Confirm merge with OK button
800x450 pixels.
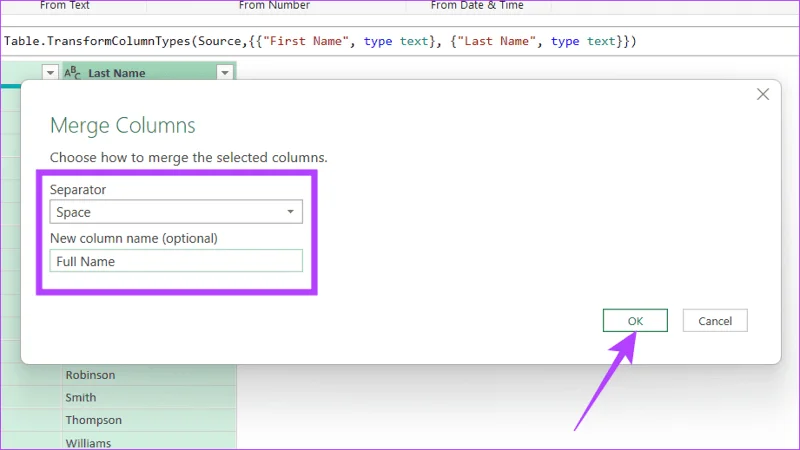click(x=635, y=320)
